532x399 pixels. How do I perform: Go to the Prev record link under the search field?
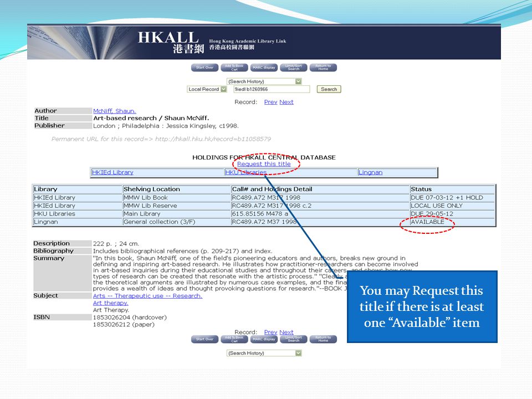point(270,102)
